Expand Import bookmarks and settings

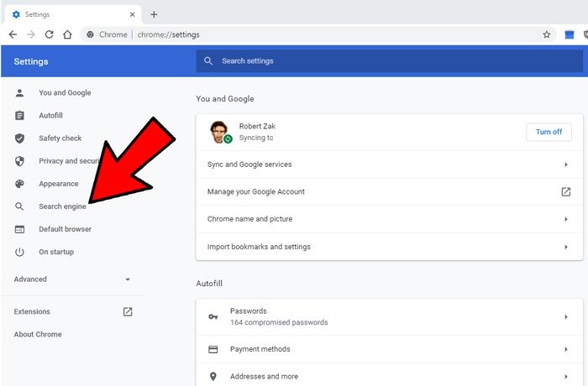pos(565,247)
